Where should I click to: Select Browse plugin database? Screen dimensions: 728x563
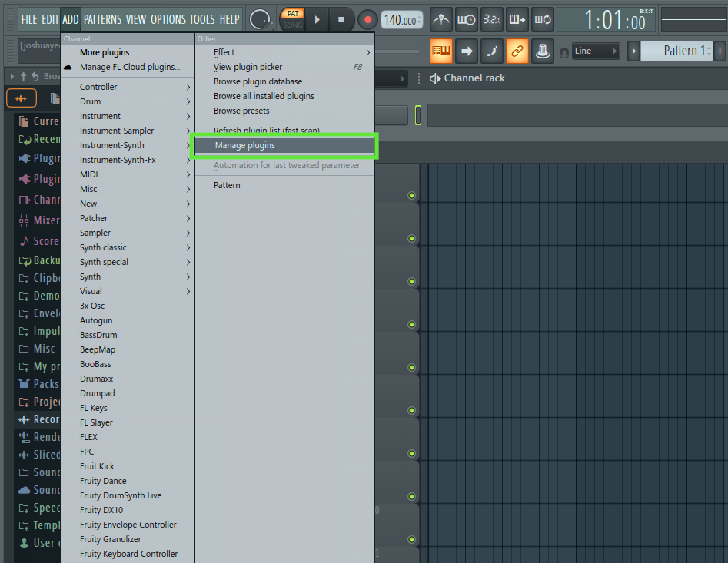coord(284,81)
